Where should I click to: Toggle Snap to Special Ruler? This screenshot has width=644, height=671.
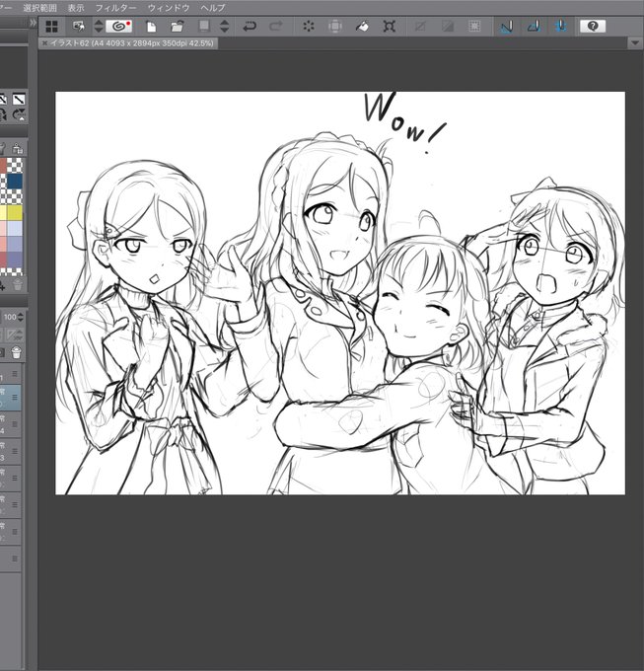click(534, 27)
